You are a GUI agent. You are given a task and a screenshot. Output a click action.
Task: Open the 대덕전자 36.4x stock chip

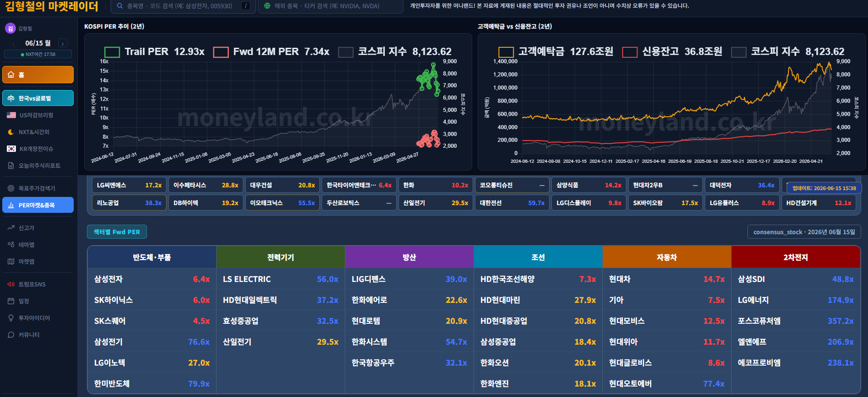click(x=742, y=185)
